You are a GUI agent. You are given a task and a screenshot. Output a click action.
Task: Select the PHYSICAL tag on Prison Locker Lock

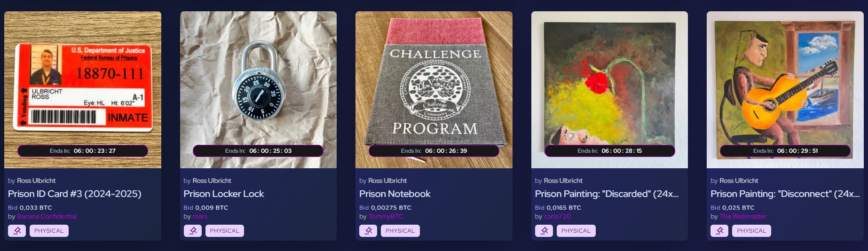click(225, 231)
